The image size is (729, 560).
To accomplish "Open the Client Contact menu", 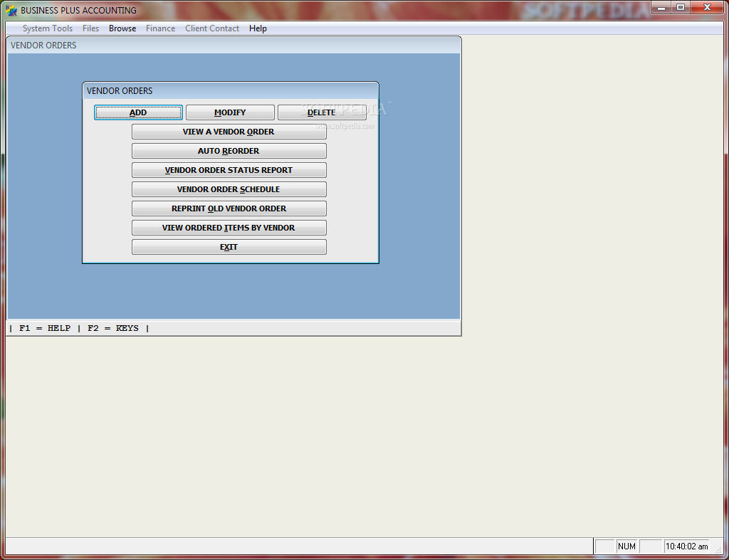I will tap(212, 28).
